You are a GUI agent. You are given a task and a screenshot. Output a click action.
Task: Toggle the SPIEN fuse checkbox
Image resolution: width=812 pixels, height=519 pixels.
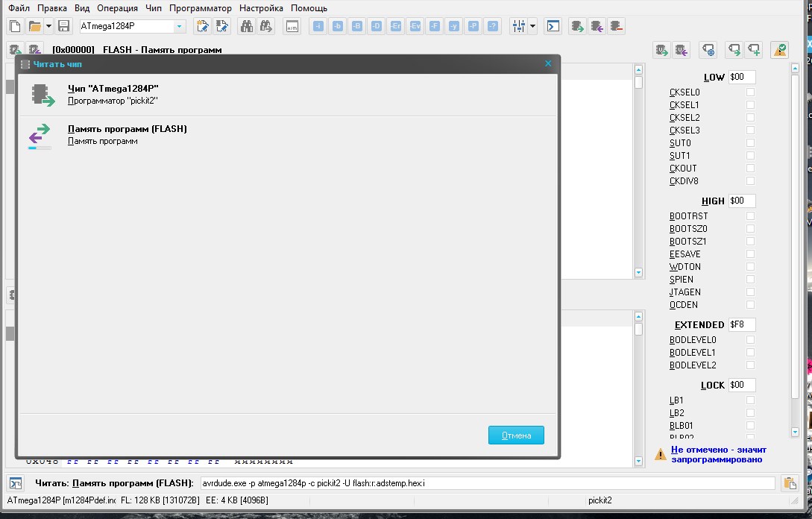(x=750, y=279)
